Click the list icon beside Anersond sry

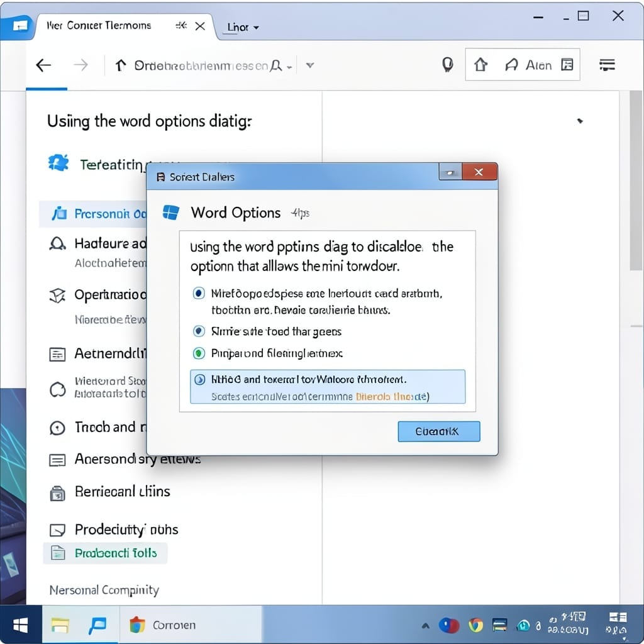57,460
